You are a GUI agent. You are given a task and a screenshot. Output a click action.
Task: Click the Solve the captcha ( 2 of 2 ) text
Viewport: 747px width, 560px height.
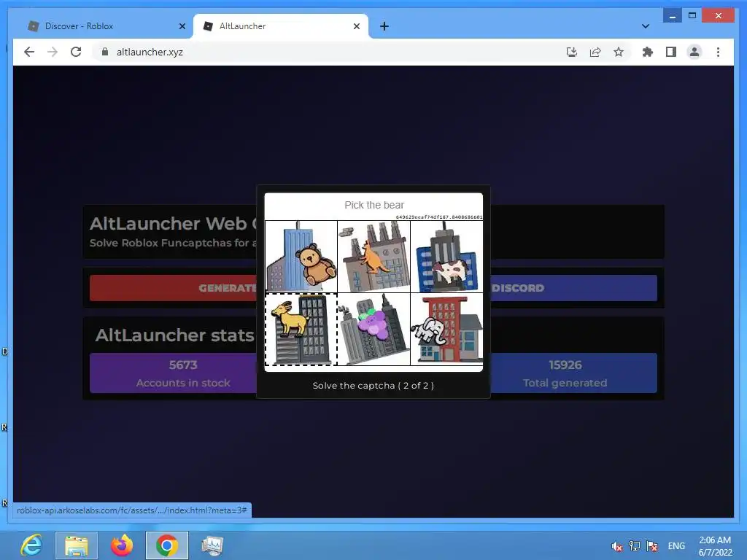[373, 386]
